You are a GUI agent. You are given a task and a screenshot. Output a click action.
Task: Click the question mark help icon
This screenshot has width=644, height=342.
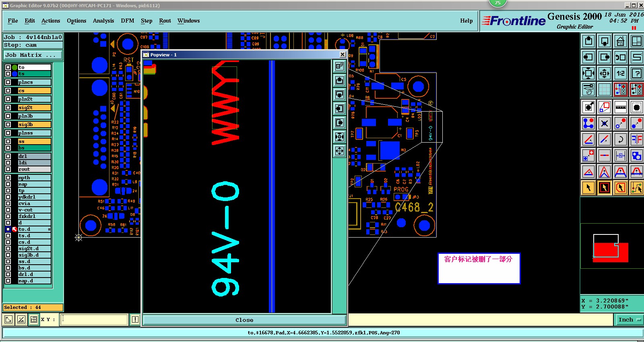[x=637, y=73]
